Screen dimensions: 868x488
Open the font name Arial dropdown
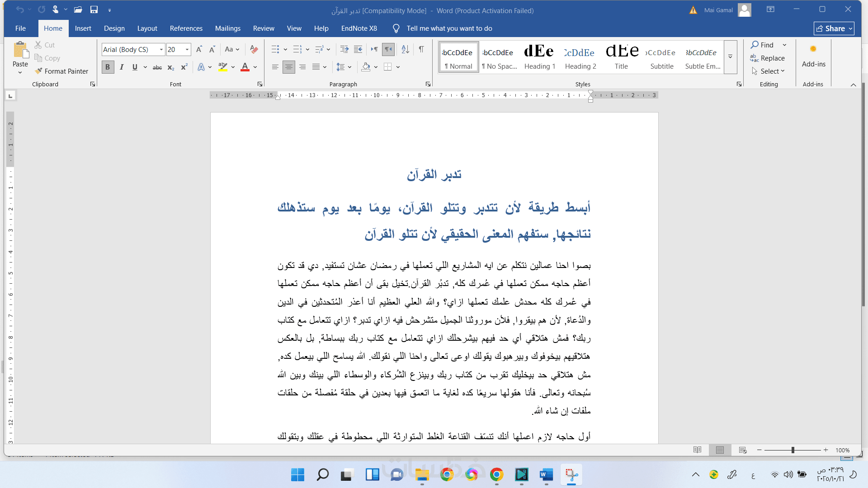161,49
